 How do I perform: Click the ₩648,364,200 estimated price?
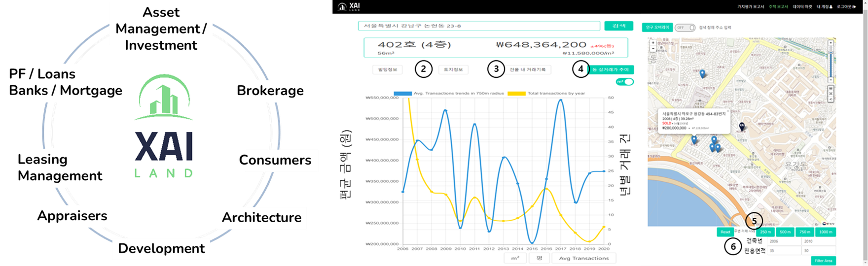coord(541,44)
